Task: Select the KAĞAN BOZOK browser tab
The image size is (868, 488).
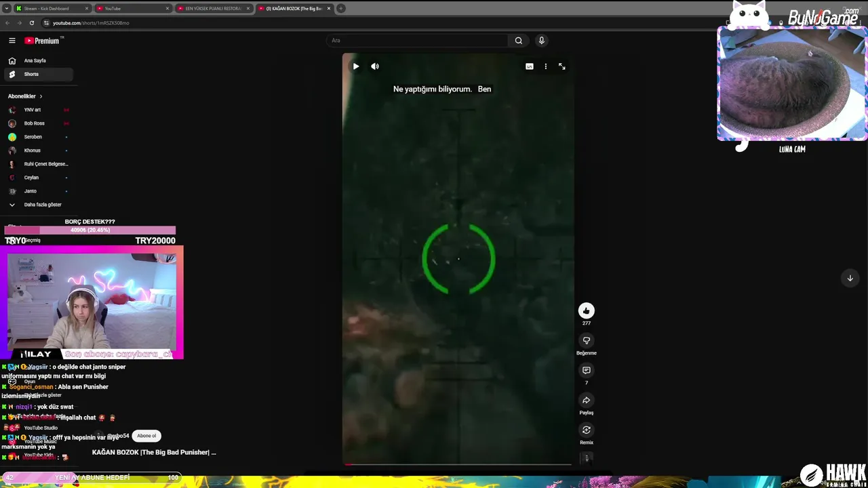Action: pyautogui.click(x=294, y=8)
